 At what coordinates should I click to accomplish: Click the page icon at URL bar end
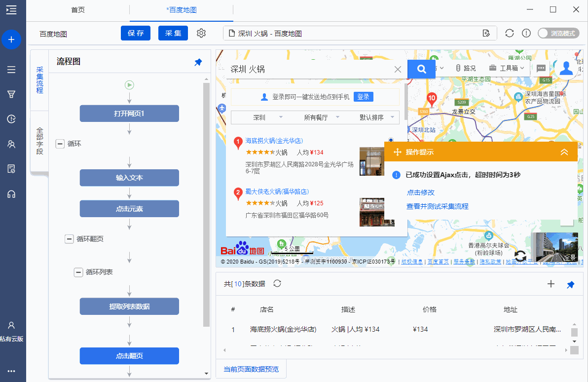click(486, 34)
